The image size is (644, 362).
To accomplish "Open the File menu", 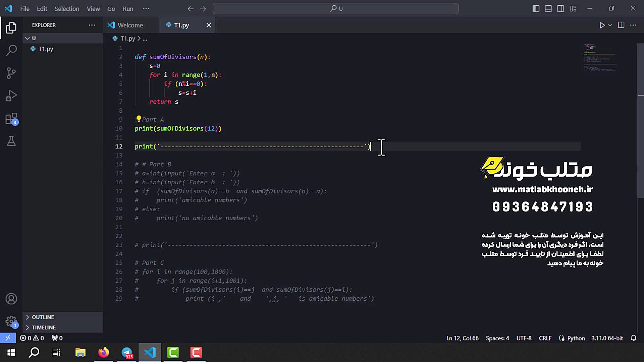I will [x=25, y=9].
